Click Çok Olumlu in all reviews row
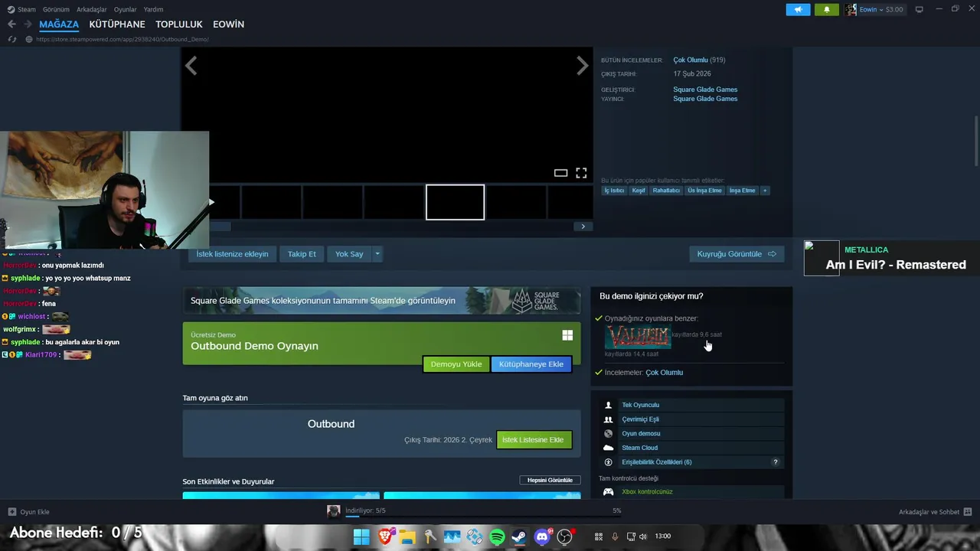This screenshot has width=980, height=551. [x=690, y=60]
